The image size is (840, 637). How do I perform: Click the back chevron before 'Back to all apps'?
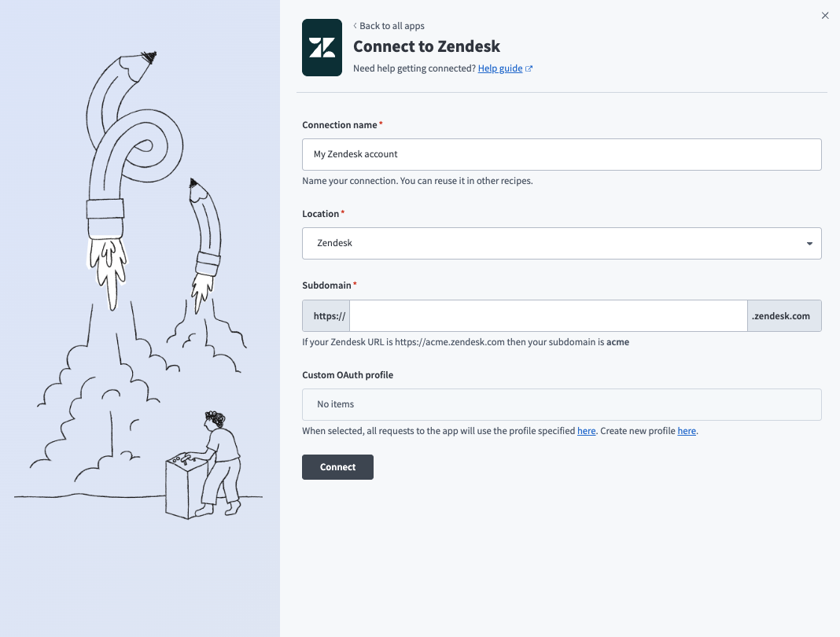tap(356, 26)
